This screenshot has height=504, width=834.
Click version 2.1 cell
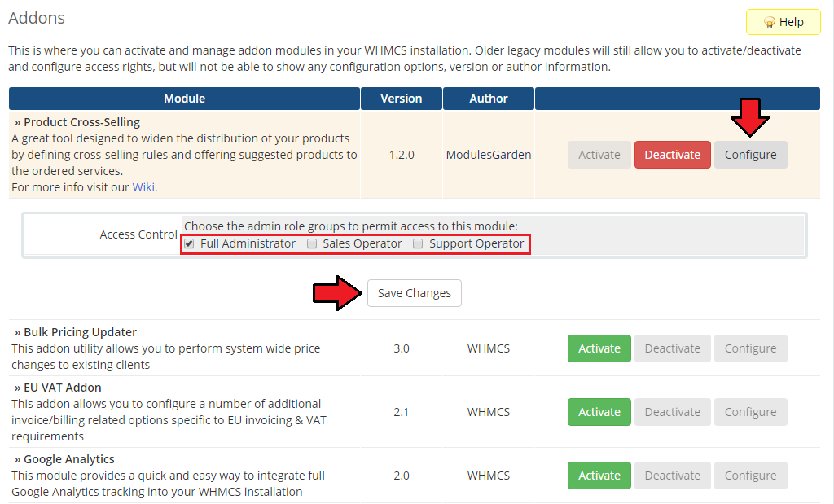coord(402,412)
